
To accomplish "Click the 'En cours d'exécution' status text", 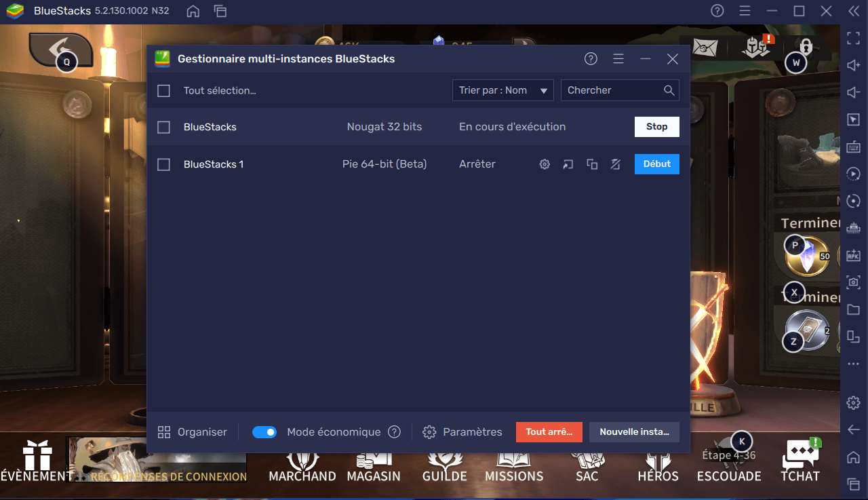I will click(x=513, y=127).
